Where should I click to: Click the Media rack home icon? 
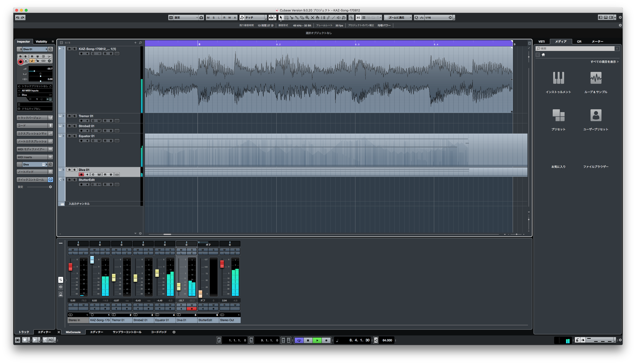click(x=543, y=55)
